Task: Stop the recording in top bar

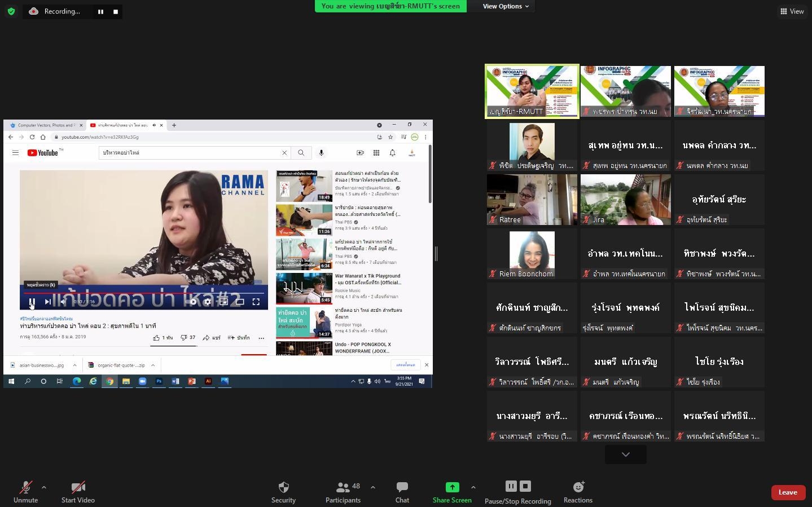Action: [116, 11]
